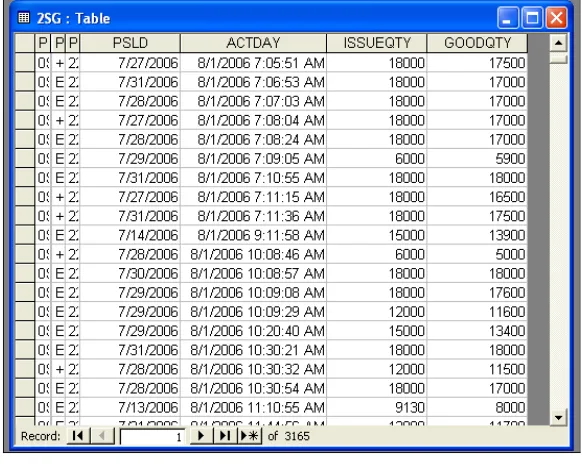Select the GOODQTY column header

[477, 43]
